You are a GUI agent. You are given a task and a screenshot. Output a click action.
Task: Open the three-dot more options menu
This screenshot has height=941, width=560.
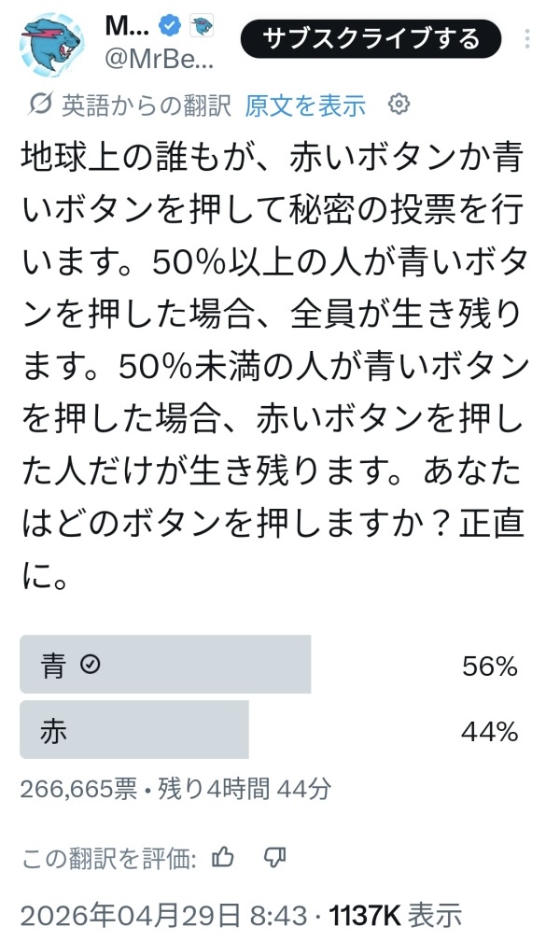coord(529,39)
